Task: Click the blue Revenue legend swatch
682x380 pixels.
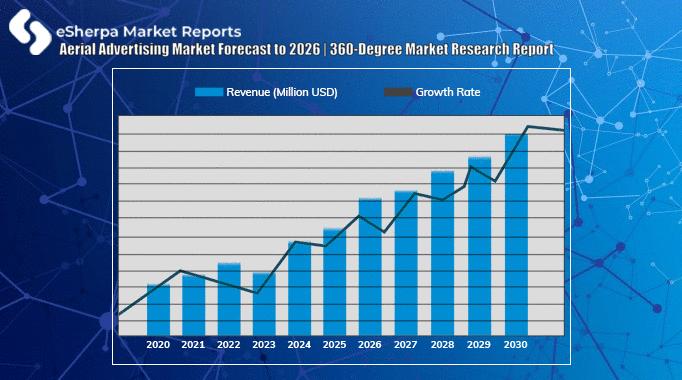Action: pos(209,92)
